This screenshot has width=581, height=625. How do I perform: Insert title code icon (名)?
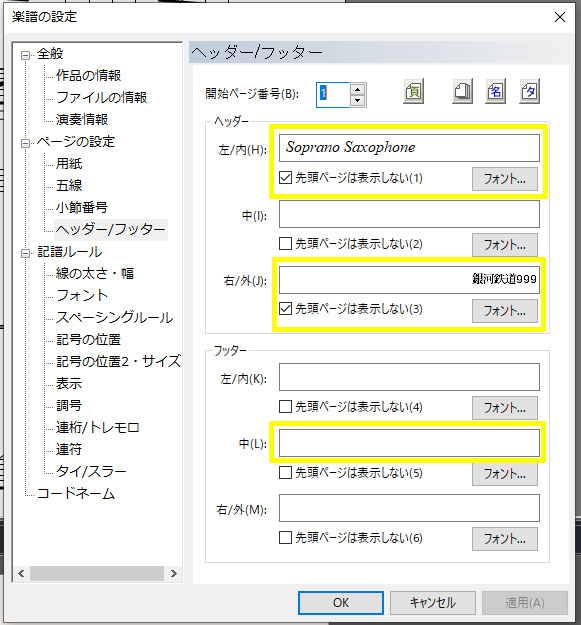coord(495,92)
